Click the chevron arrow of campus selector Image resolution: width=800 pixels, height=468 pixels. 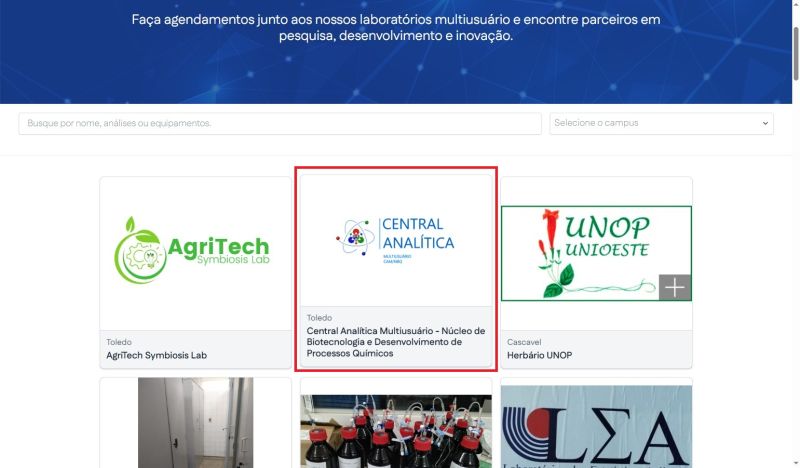pos(766,123)
